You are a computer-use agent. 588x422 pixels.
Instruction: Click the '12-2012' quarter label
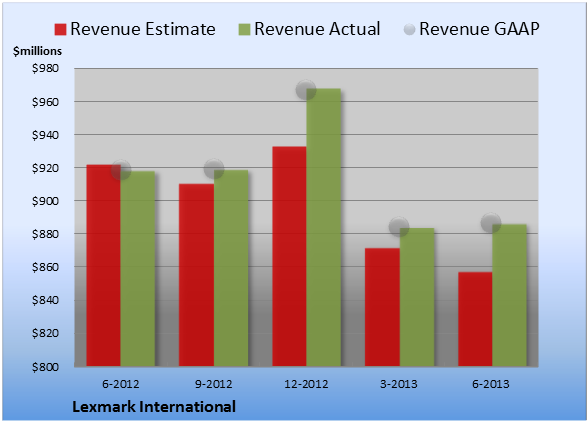tap(306, 384)
